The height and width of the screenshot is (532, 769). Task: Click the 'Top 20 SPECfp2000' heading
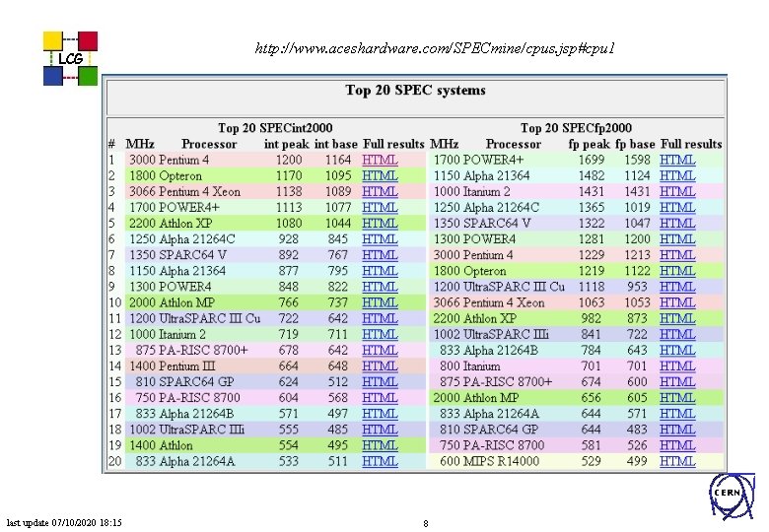tap(576, 128)
